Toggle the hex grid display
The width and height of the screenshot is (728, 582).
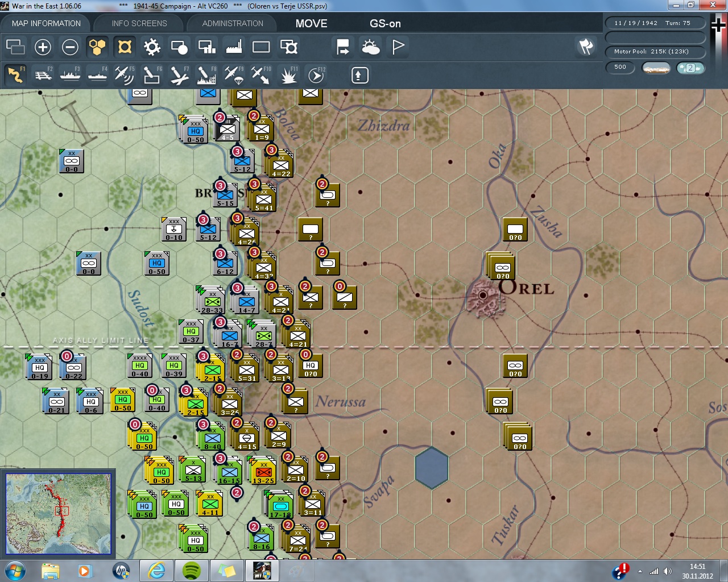97,47
